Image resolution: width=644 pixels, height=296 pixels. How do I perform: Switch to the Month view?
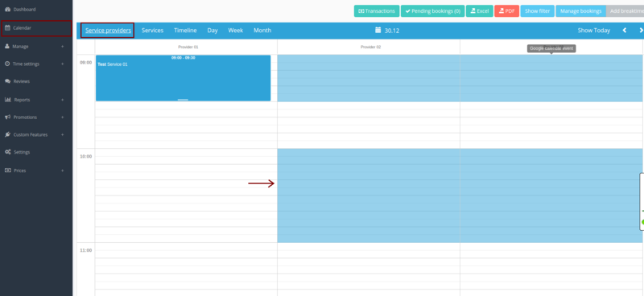(262, 31)
